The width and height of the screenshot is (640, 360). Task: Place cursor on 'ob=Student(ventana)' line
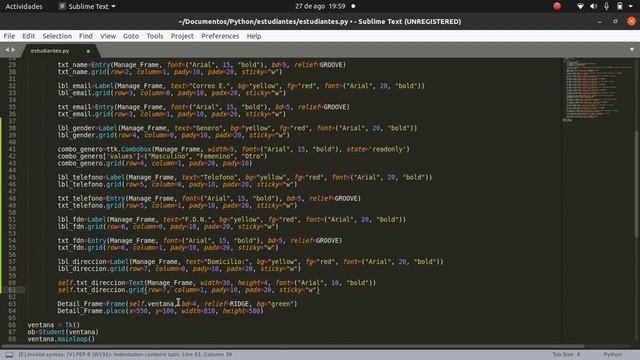pyautogui.click(x=63, y=332)
